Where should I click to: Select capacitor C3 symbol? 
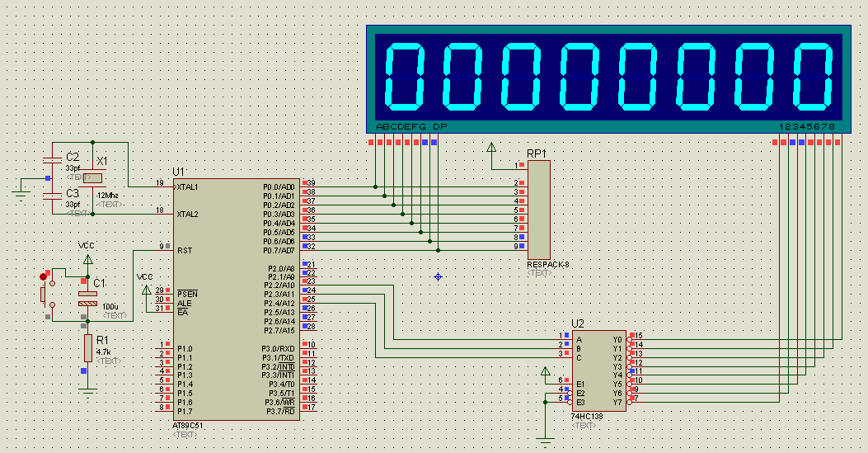52,196
